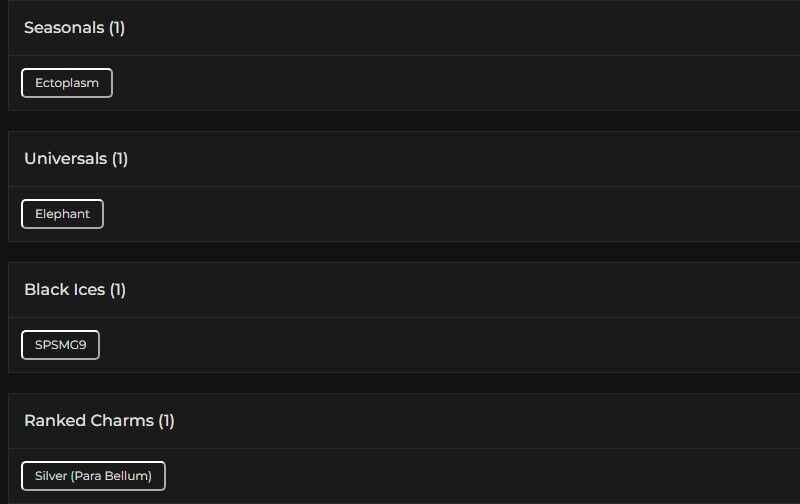Click the Ectoplasm tag
This screenshot has width=800, height=504.
pyautogui.click(x=67, y=83)
